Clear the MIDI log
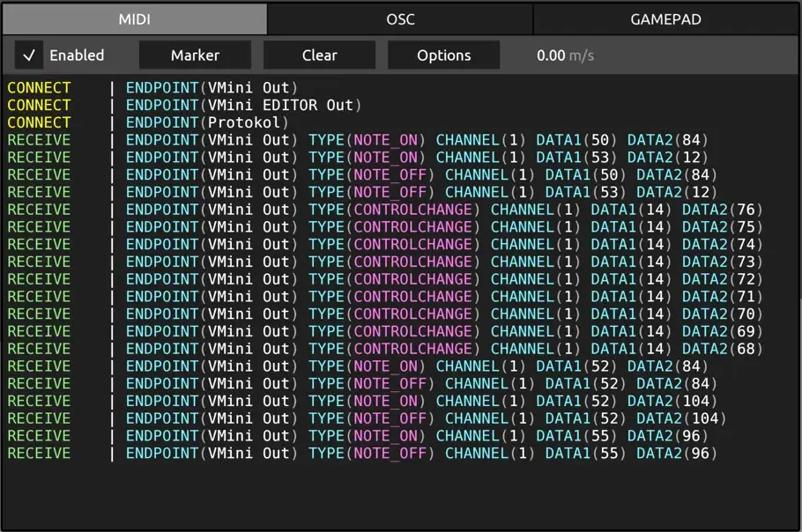The width and height of the screenshot is (802, 532). (x=319, y=55)
